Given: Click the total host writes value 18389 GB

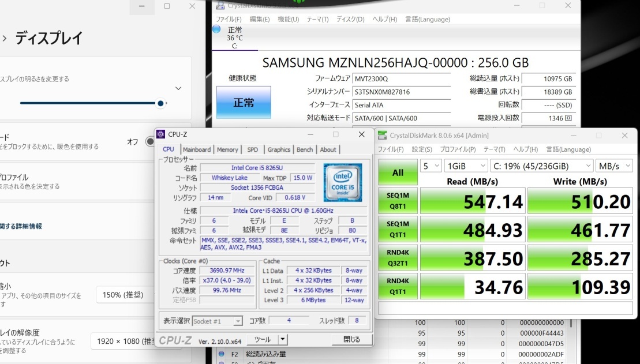Looking at the screenshot, I should click(x=549, y=92).
